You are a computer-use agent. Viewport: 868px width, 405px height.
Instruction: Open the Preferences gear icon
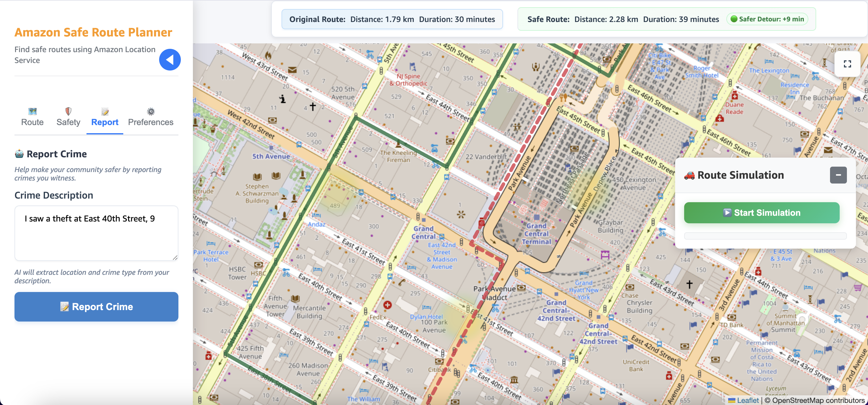pos(151,111)
